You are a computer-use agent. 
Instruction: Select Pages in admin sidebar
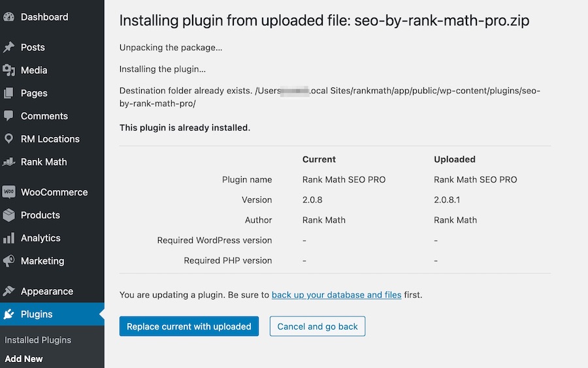[34, 93]
